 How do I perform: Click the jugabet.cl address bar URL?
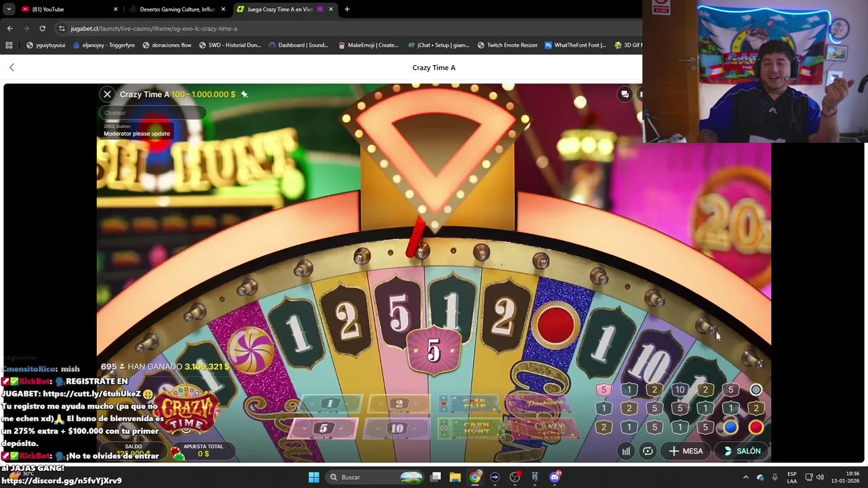point(154,28)
